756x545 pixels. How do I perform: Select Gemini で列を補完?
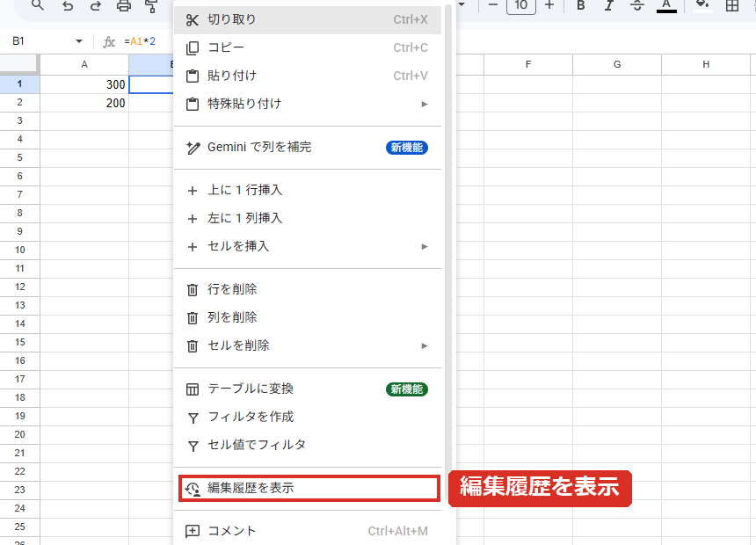click(x=308, y=147)
